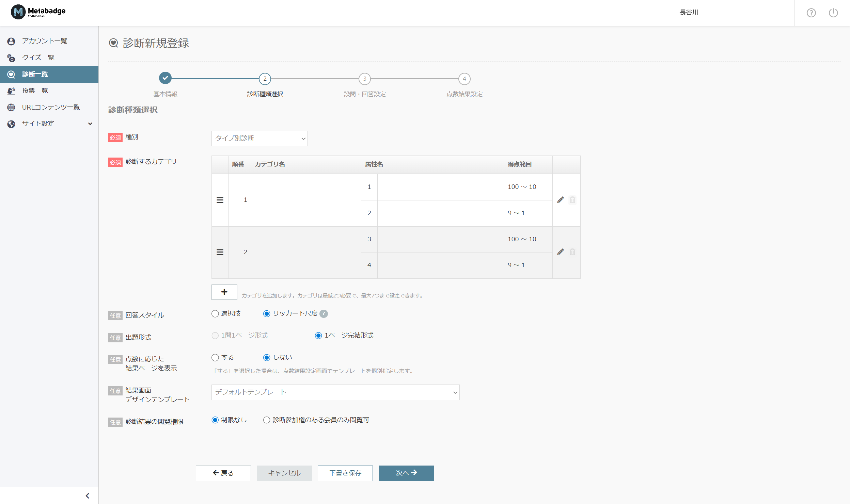This screenshot has height=504, width=850.
Task: Click the pencil edit icon for category 1
Action: [x=560, y=200]
